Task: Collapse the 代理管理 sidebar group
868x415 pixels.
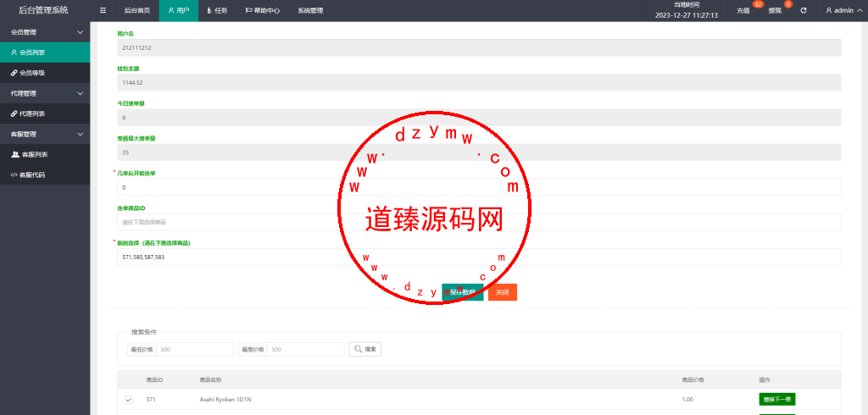Action: point(45,93)
